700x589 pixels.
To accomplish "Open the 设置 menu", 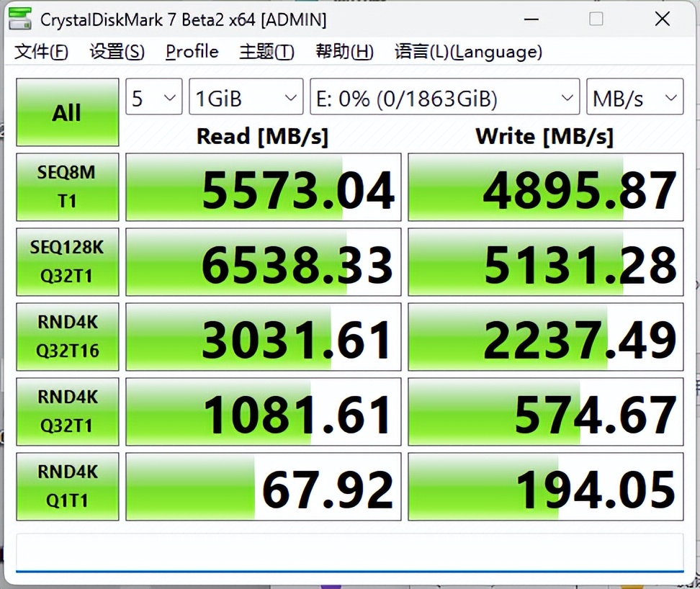I will pos(115,52).
